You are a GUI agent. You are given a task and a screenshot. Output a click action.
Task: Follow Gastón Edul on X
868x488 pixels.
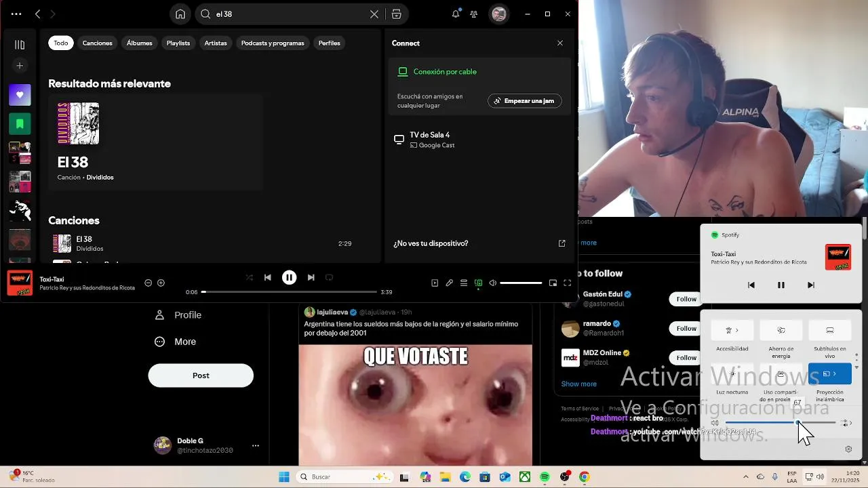(x=686, y=299)
